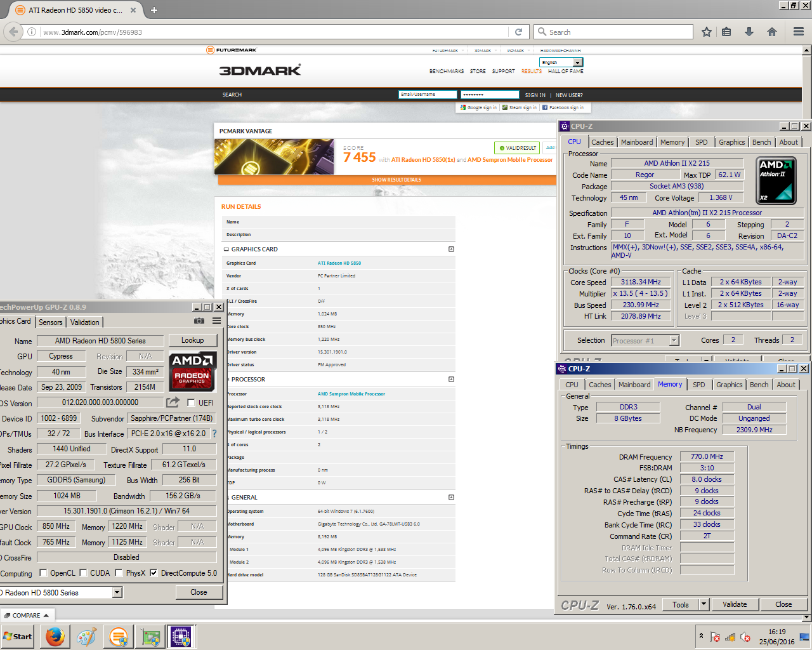The image size is (812, 650).
Task: Take a GPU-Z screenshot with the camera icon
Action: [199, 321]
